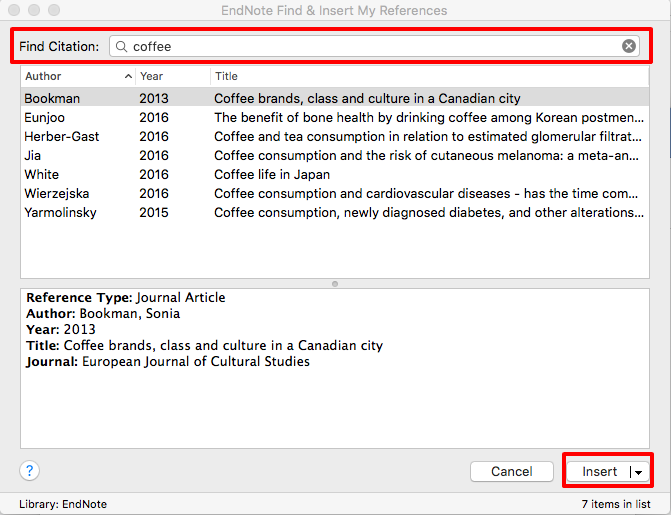Select the Eunjoo reference row
671x515 pixels.
point(335,117)
